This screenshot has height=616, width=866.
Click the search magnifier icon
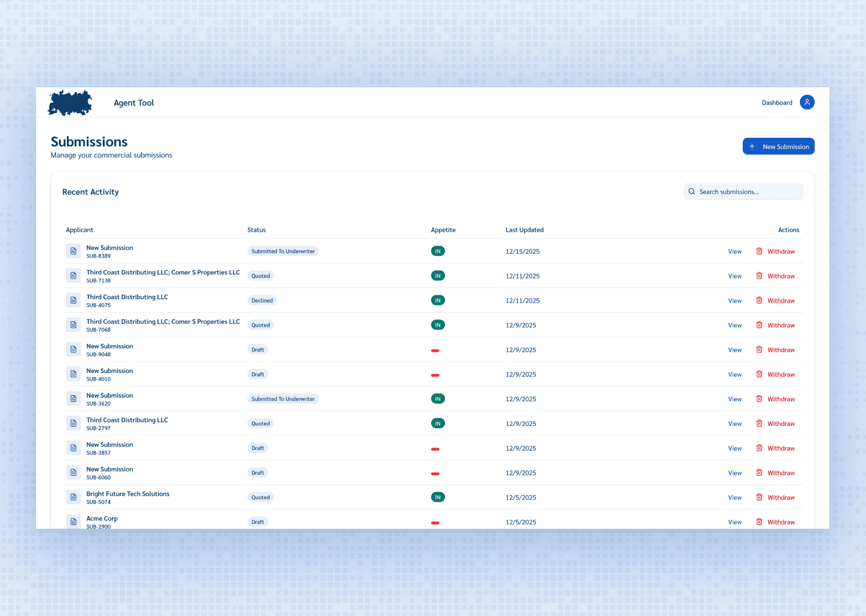pyautogui.click(x=692, y=192)
